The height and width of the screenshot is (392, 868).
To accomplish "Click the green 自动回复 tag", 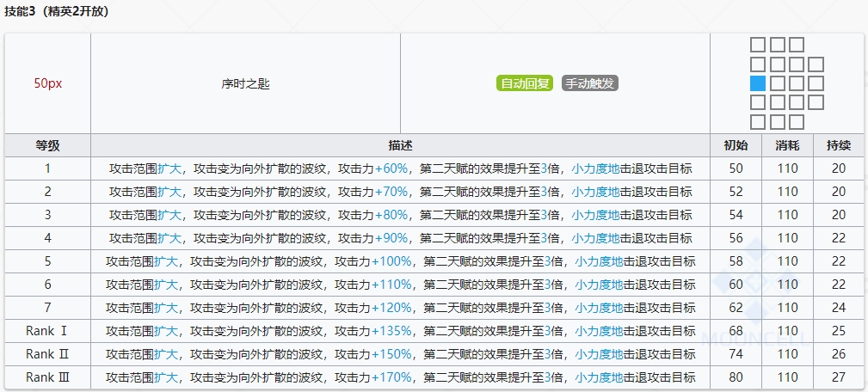I will tap(524, 83).
